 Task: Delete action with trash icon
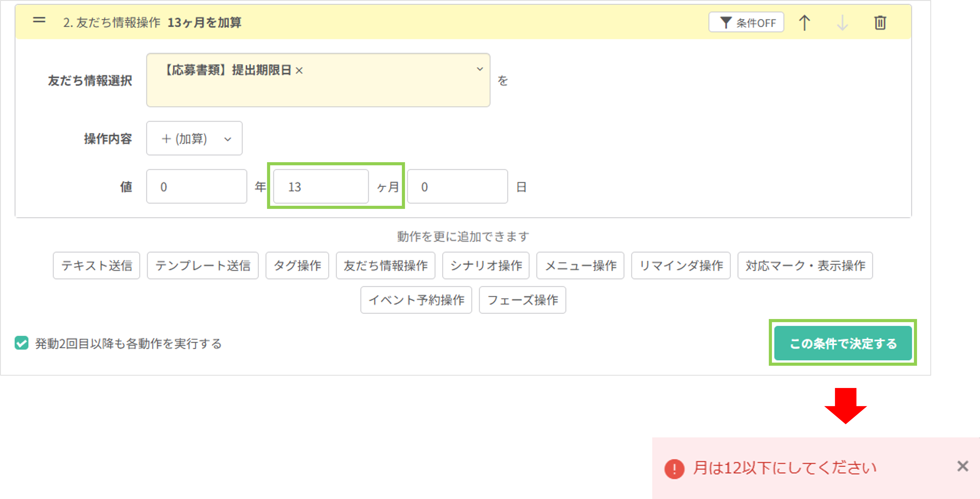[880, 23]
